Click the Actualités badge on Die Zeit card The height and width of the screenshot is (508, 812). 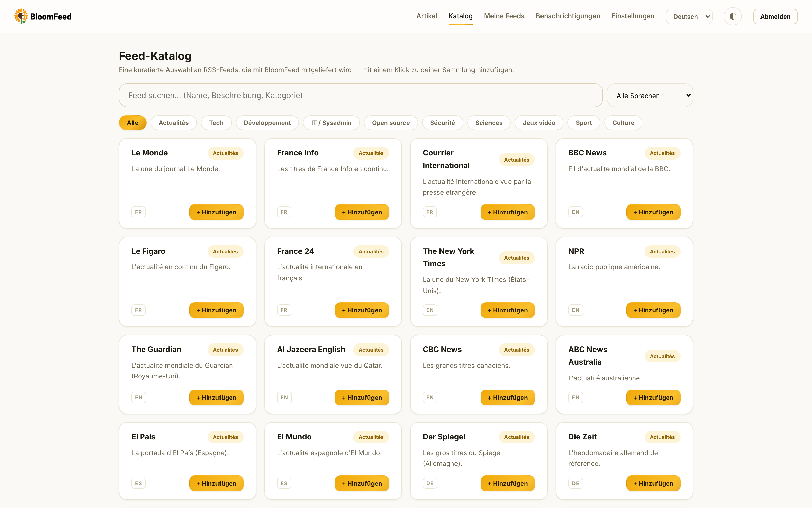pyautogui.click(x=662, y=437)
